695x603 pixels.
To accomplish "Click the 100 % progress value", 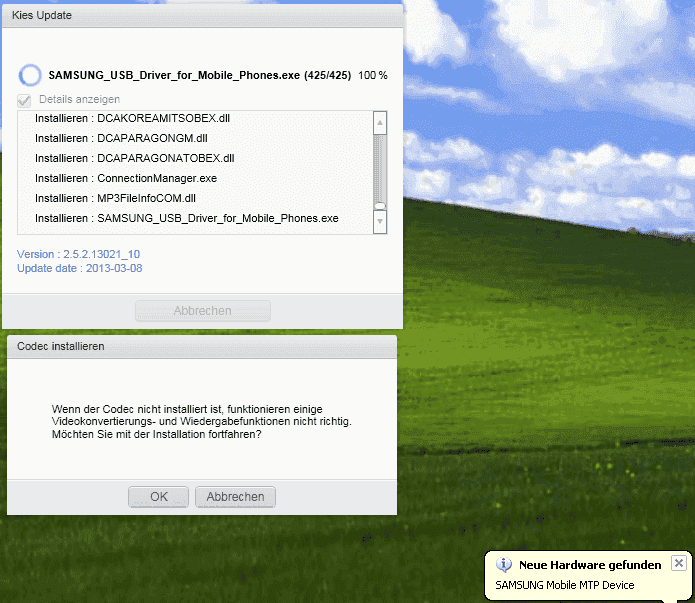I will tap(373, 75).
